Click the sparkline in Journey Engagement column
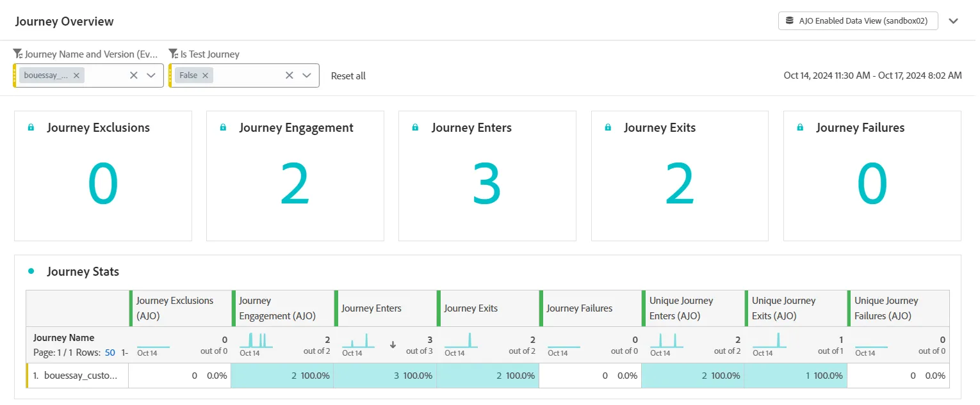The width and height of the screenshot is (980, 405). pos(256,340)
